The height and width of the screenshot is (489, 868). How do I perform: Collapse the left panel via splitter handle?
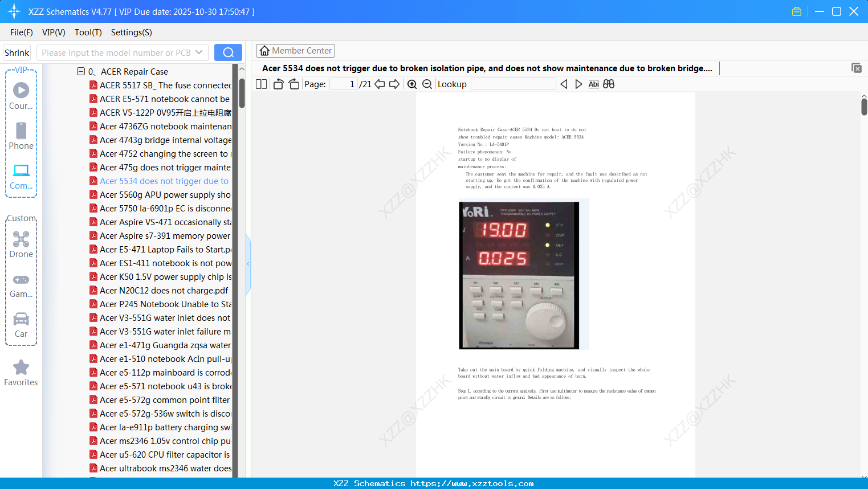248,264
